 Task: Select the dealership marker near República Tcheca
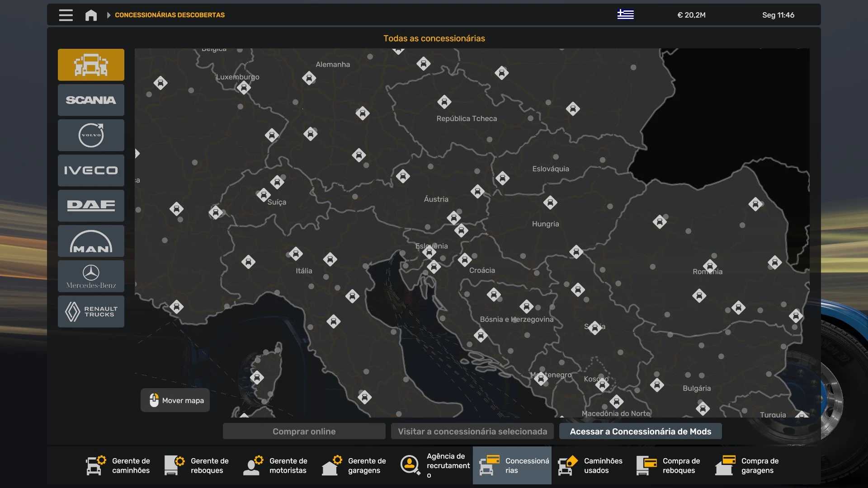point(444,102)
